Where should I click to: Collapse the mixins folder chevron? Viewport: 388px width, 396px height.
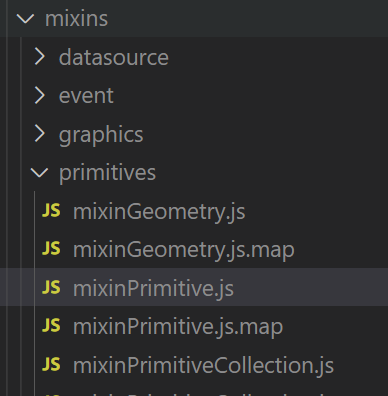coord(25,19)
